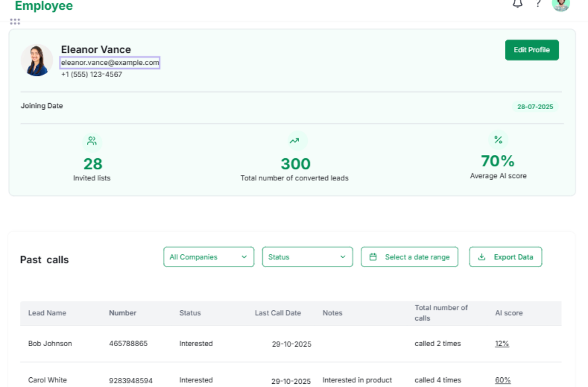The width and height of the screenshot is (588, 387).
Task: Click the help question mark icon
Action: click(538, 4)
